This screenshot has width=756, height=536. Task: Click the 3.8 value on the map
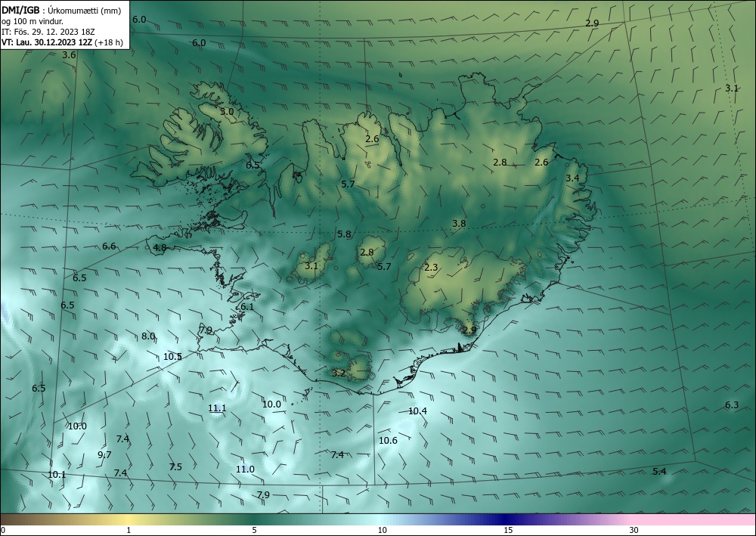pos(459,223)
